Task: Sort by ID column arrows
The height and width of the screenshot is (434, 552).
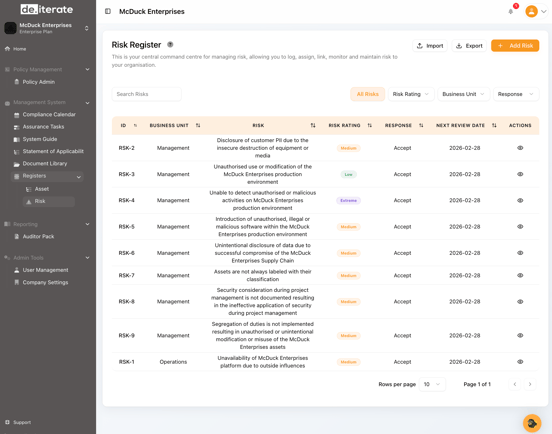Action: [136, 125]
